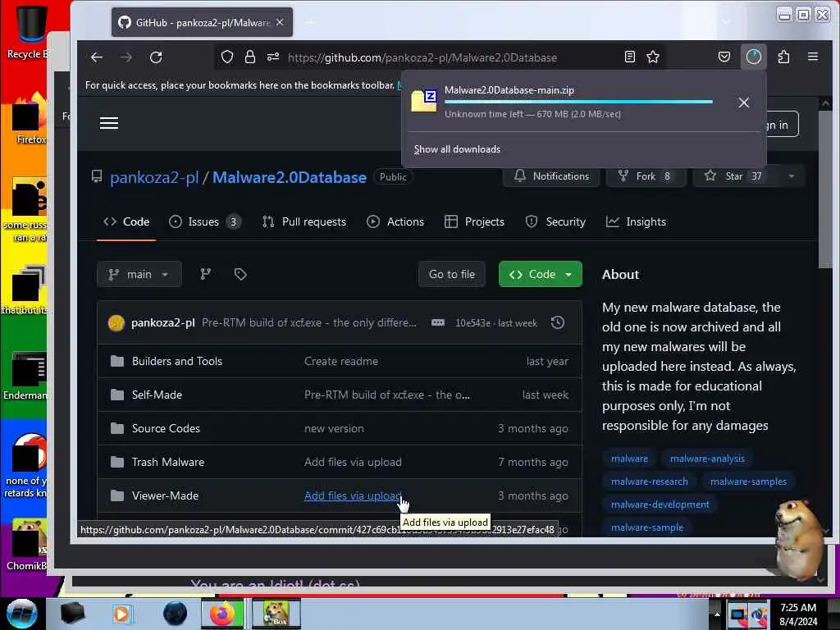
Task: Open the Projects tab
Action: coord(475,221)
